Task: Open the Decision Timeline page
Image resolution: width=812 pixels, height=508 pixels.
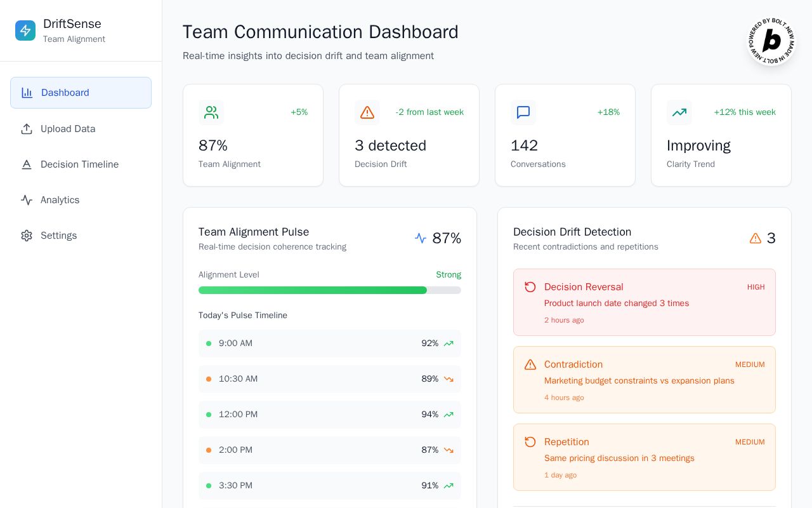Action: (81, 164)
